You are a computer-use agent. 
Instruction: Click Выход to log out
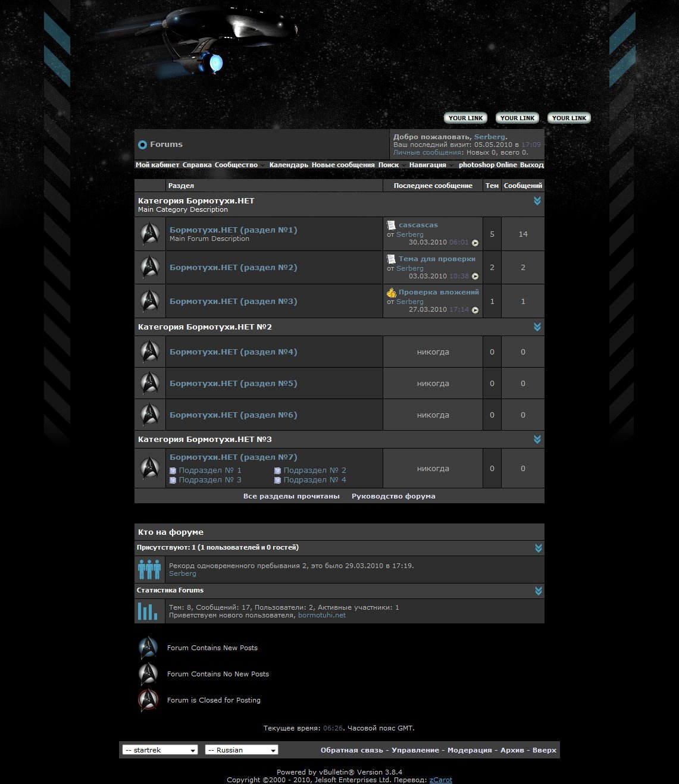tap(532, 165)
